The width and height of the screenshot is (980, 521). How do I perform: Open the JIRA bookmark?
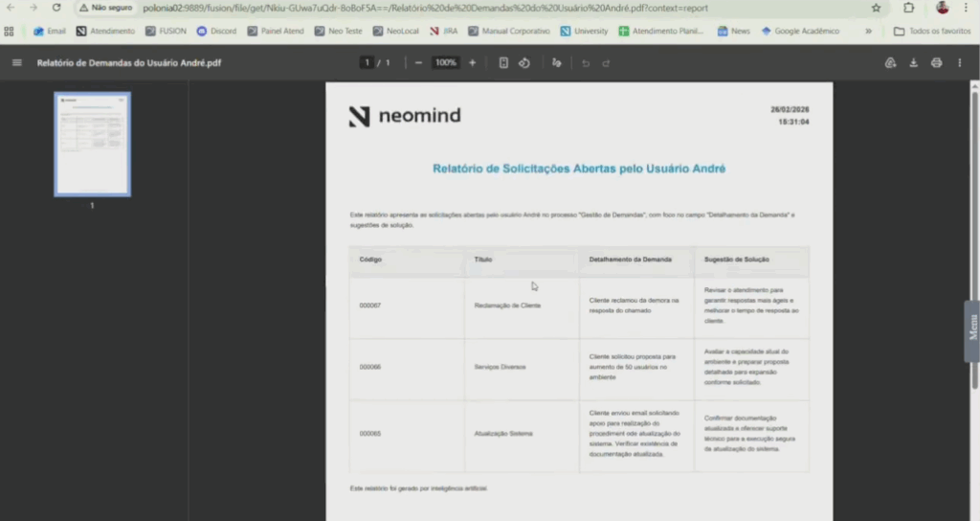click(x=444, y=31)
